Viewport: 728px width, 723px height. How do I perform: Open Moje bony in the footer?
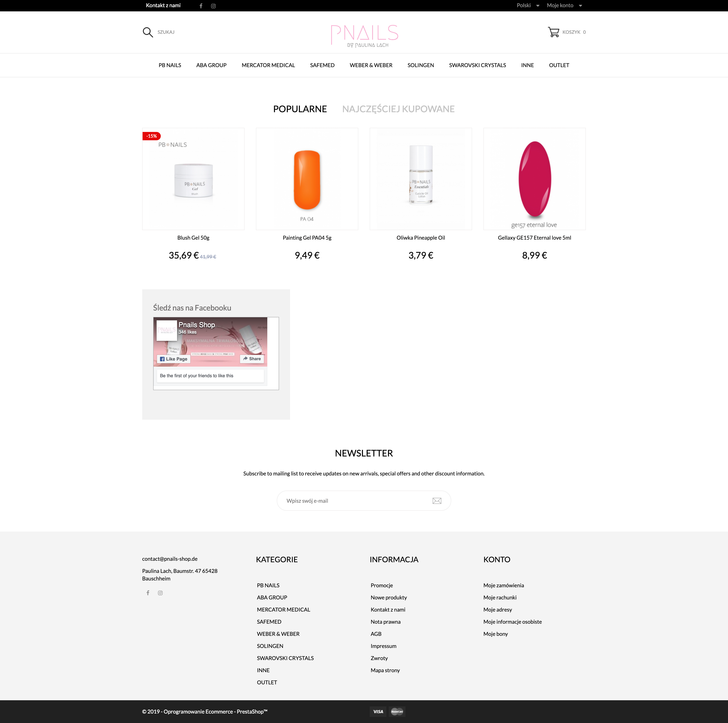(496, 634)
